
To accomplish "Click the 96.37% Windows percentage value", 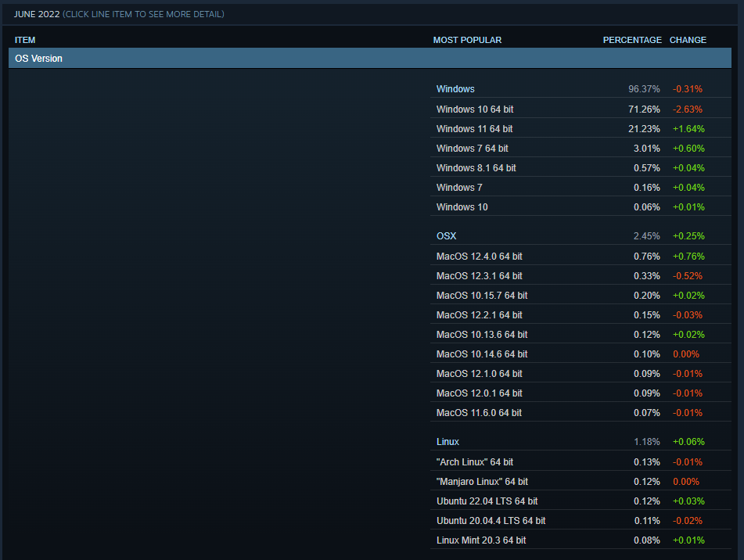I will [644, 89].
